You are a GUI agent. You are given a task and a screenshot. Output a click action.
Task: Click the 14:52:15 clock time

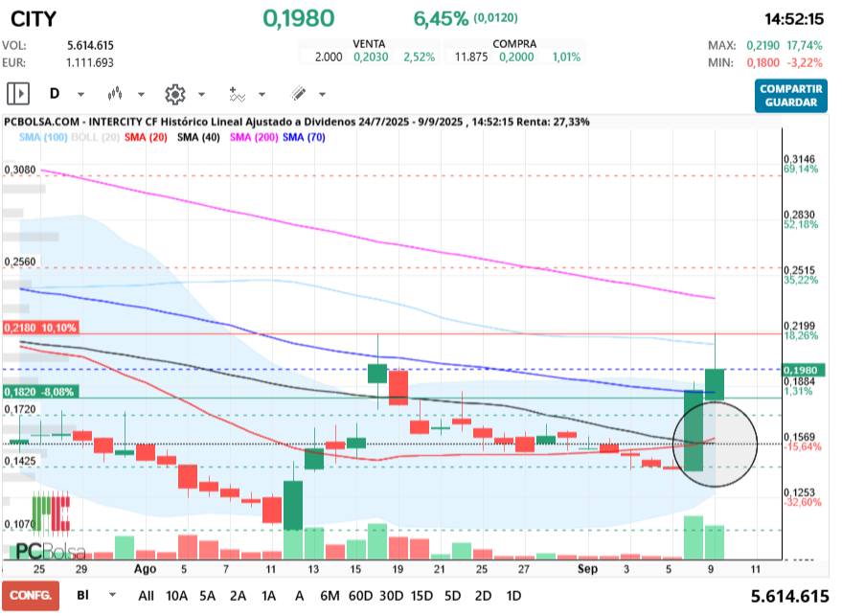point(794,19)
